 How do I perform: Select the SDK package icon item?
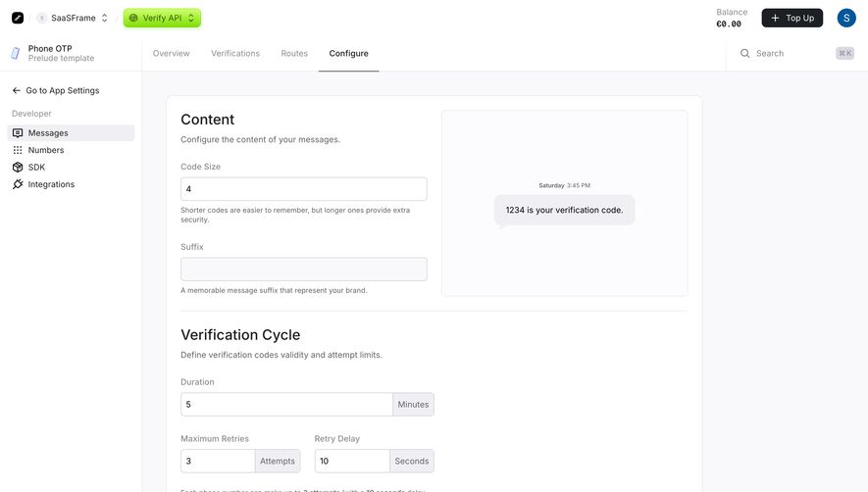(18, 168)
